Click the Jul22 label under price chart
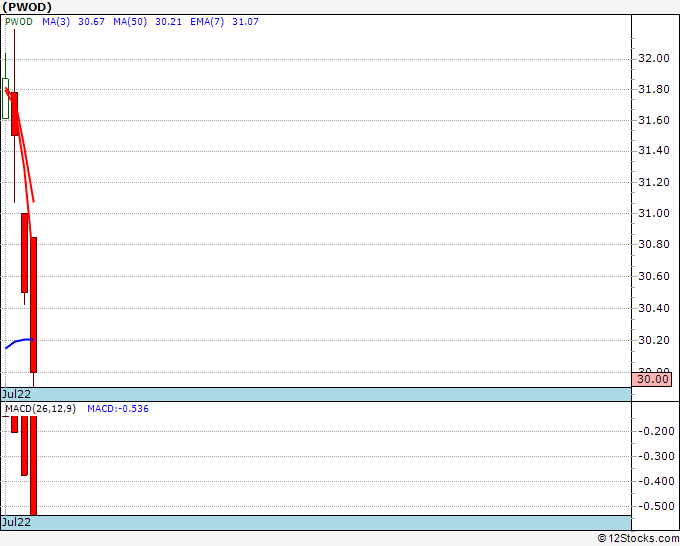680x546 pixels. [16, 394]
